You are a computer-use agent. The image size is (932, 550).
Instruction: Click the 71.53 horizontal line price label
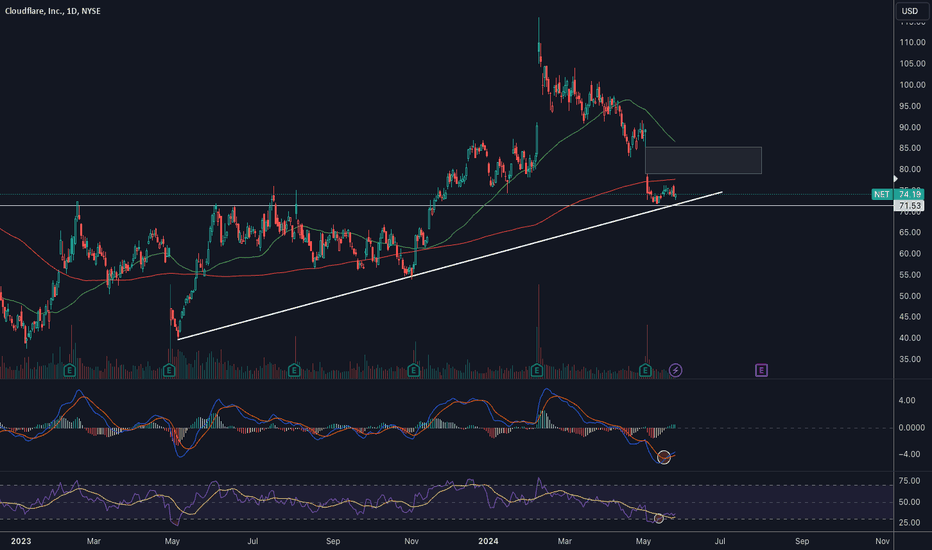(x=909, y=206)
